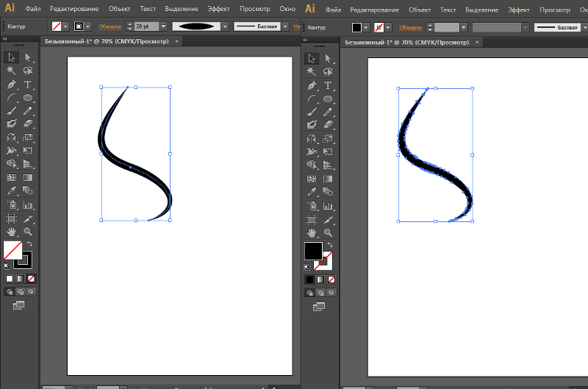Open the Объект menu in right window
This screenshot has height=389, width=588.
[420, 10]
